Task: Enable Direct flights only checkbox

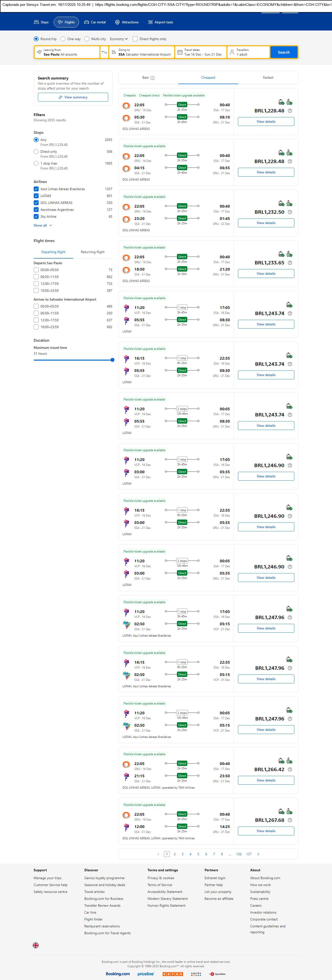Action: (x=135, y=39)
